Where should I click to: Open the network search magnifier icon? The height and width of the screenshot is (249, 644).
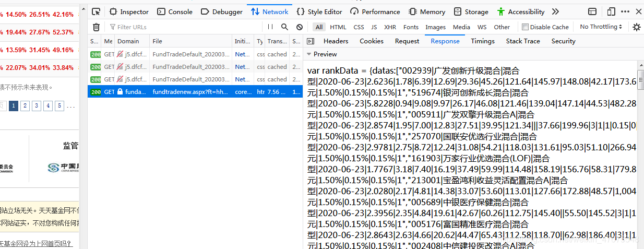pos(284,27)
